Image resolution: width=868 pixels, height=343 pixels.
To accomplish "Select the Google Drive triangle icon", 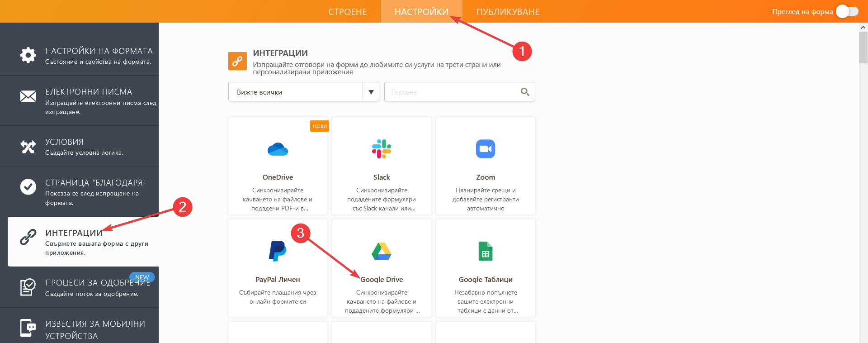I will [x=382, y=251].
